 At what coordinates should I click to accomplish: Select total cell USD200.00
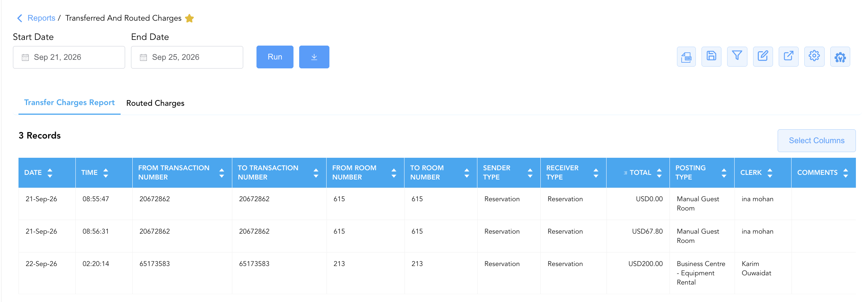pos(645,264)
